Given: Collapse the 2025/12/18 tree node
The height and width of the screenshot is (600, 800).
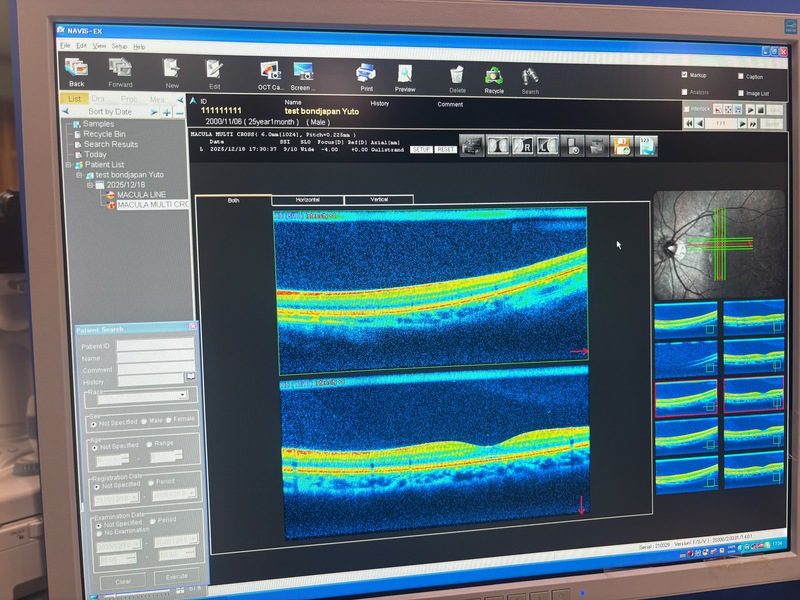Looking at the screenshot, I should pyautogui.click(x=89, y=185).
